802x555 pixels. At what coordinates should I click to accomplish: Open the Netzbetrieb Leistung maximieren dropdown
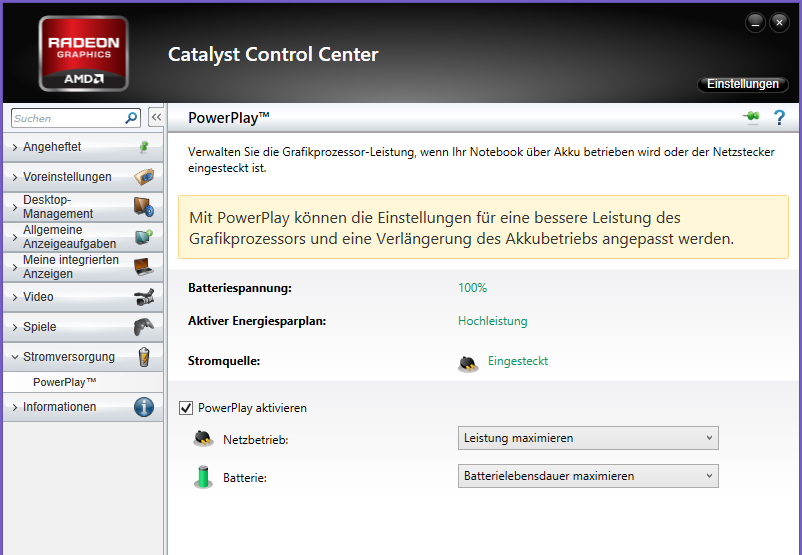coord(588,438)
